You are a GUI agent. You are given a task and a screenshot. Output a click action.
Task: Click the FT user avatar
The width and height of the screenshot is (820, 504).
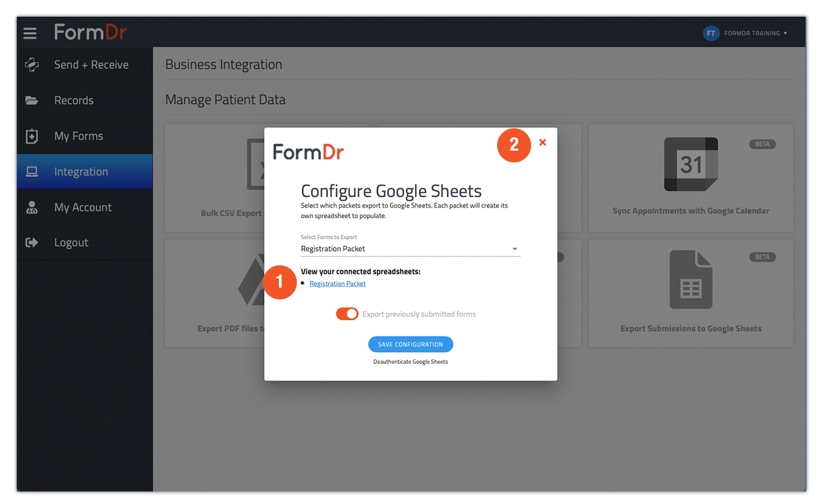coord(711,33)
